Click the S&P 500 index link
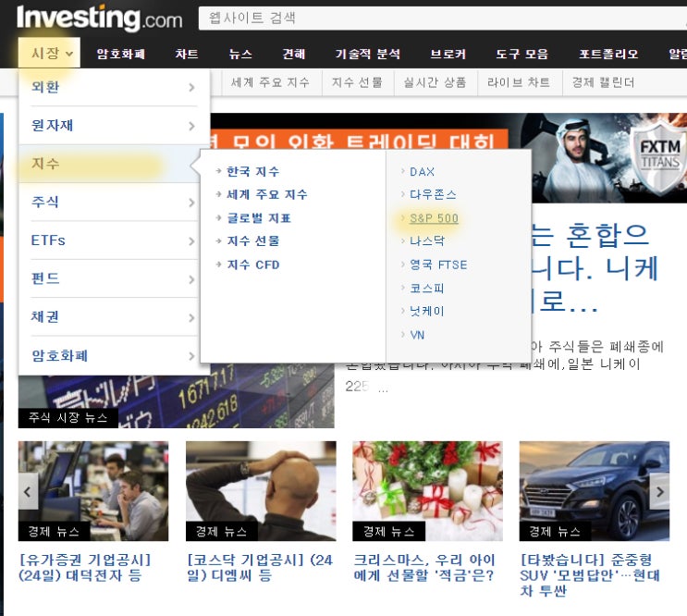The image size is (687, 616). [x=434, y=217]
